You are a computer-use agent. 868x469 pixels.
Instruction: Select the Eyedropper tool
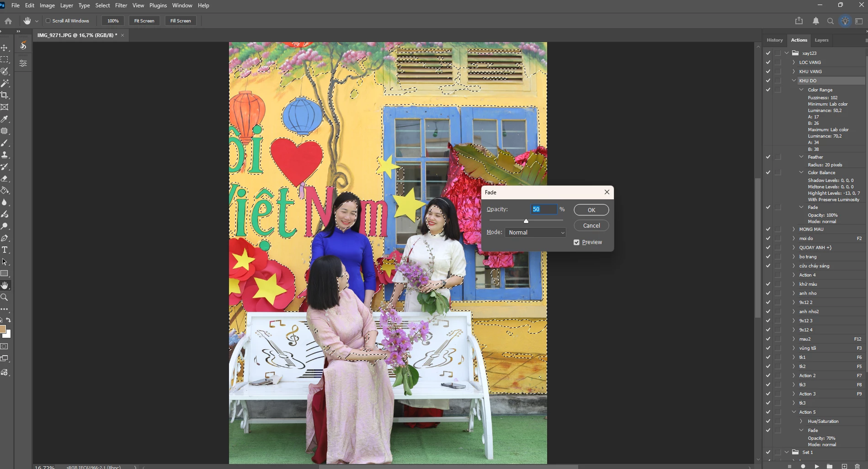click(5, 119)
